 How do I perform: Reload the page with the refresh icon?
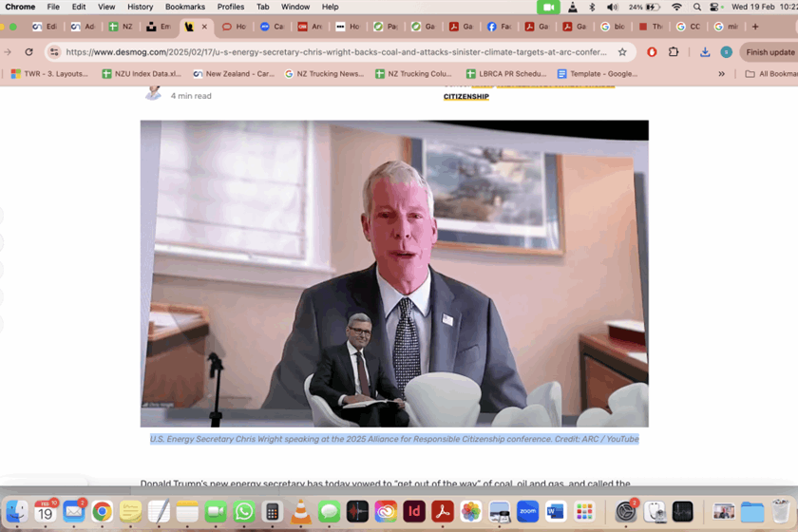28,52
